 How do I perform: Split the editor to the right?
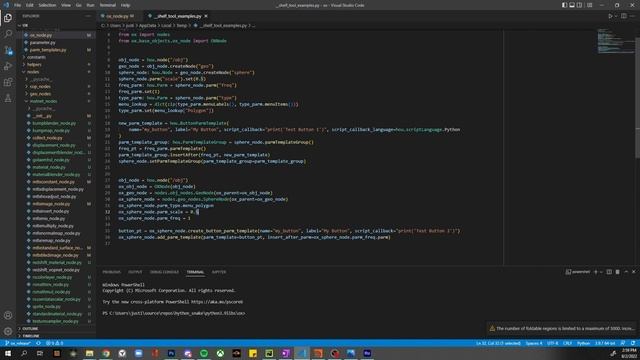[624, 16]
